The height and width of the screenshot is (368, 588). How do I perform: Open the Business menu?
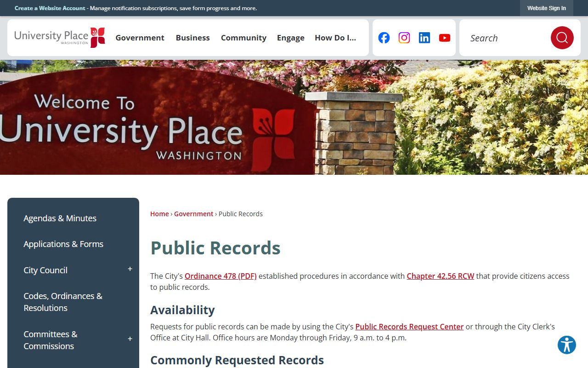pyautogui.click(x=193, y=38)
